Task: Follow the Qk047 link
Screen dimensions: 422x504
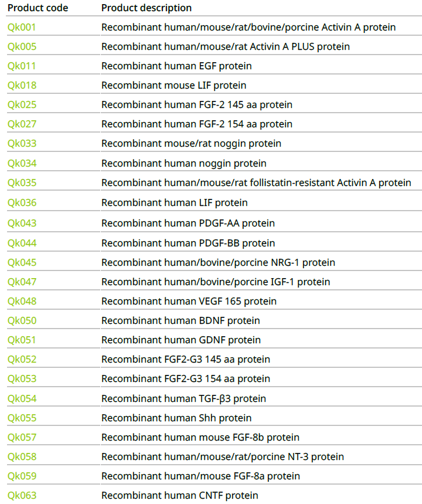Action: pyautogui.click(x=22, y=282)
